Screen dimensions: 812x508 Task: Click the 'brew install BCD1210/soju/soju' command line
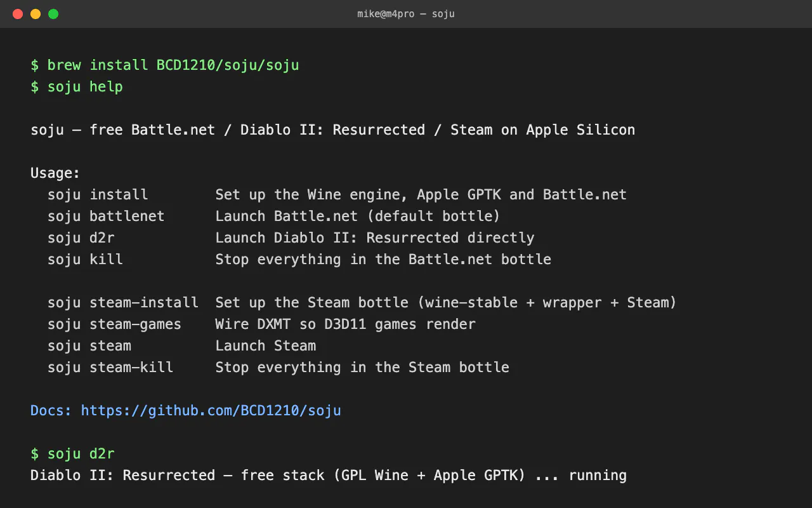click(165, 65)
